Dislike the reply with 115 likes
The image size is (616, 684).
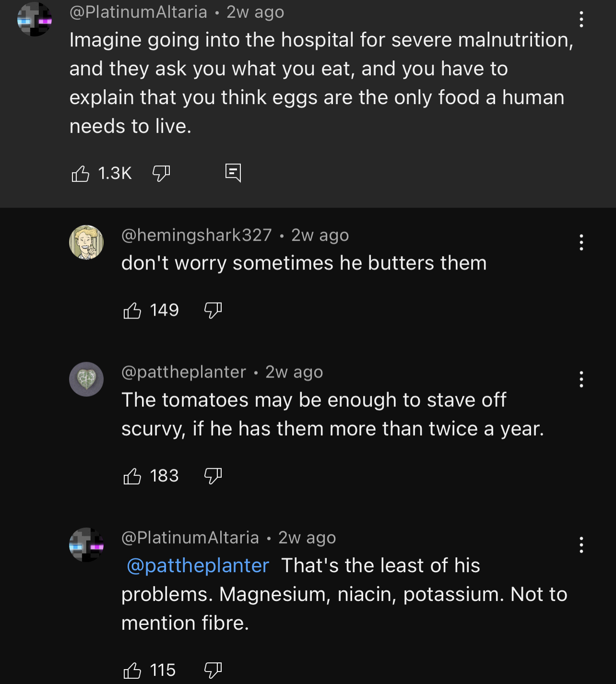[x=213, y=670]
